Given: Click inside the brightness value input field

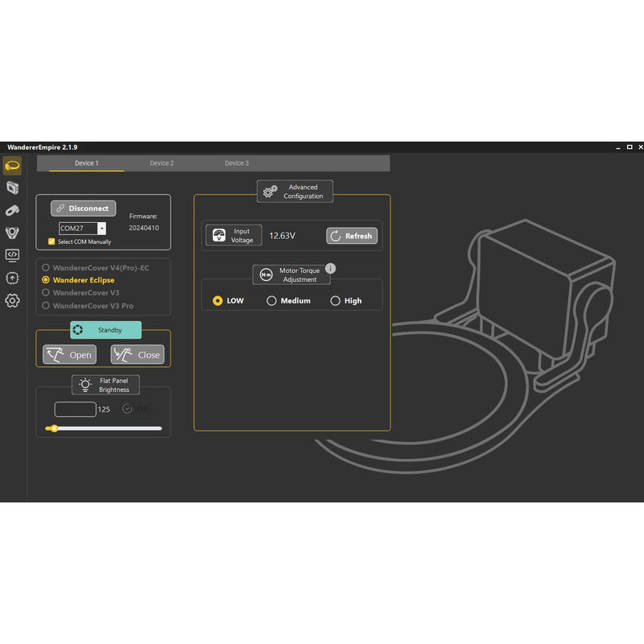Looking at the screenshot, I should (x=75, y=409).
